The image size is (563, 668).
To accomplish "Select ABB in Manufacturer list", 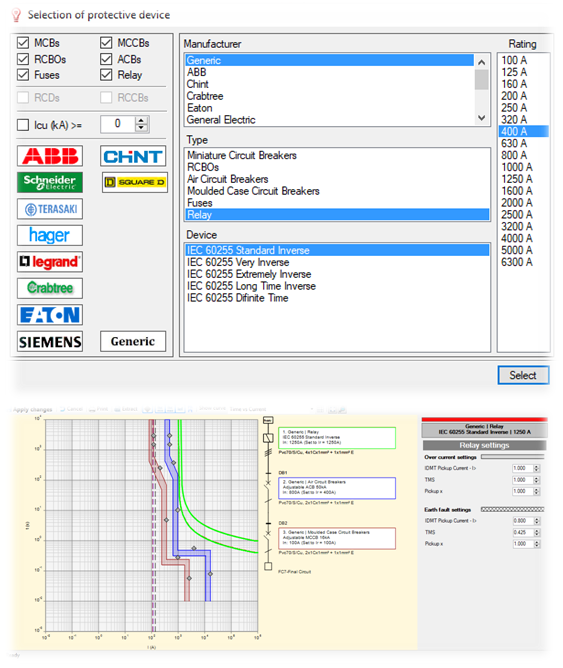I will point(330,72).
